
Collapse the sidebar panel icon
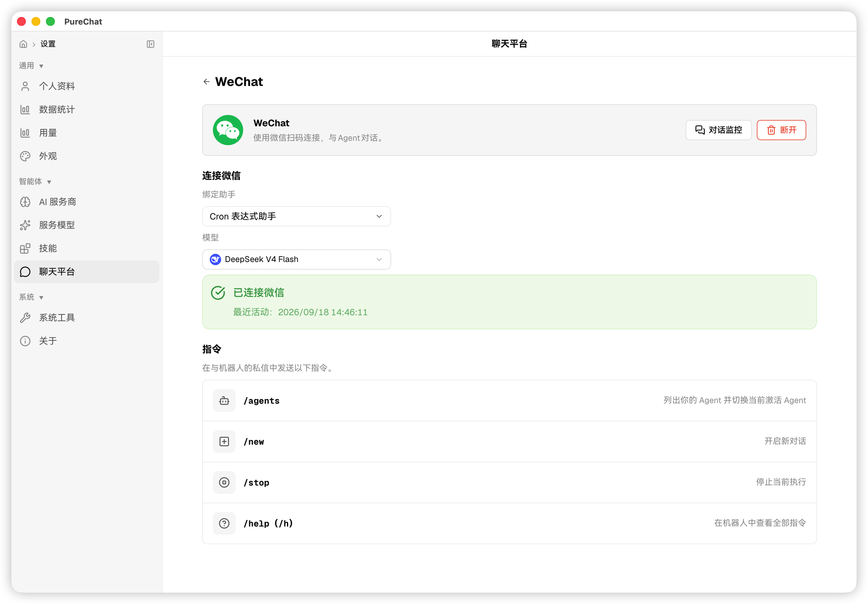(151, 44)
